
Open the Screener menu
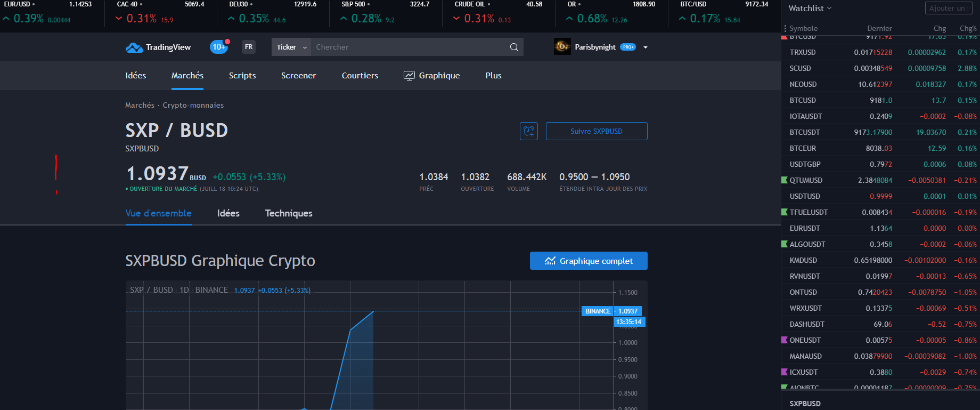click(299, 76)
